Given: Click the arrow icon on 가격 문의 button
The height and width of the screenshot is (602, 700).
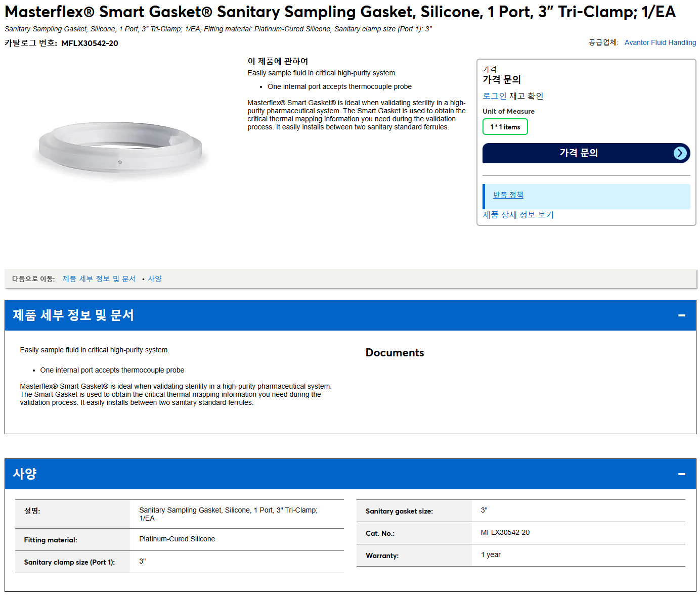Looking at the screenshot, I should pos(680,153).
